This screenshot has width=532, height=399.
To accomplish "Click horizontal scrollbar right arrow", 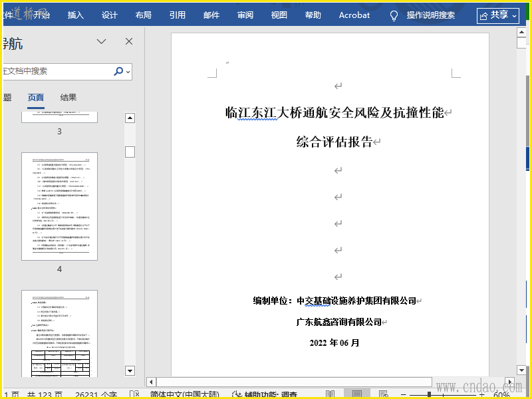I will (x=509, y=382).
